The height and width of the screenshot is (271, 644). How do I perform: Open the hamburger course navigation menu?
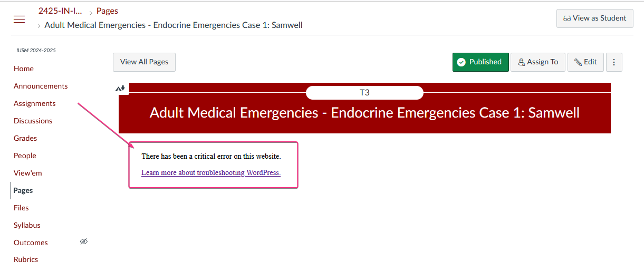coord(19,20)
